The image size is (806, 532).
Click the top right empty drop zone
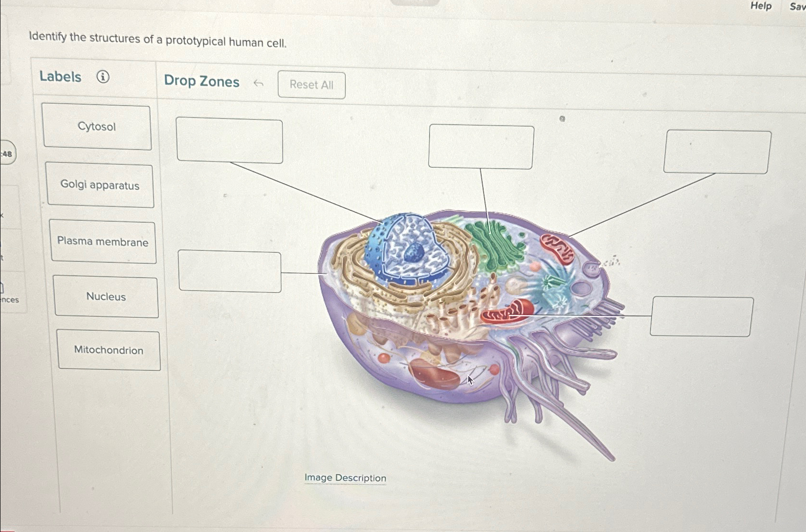[x=717, y=152]
